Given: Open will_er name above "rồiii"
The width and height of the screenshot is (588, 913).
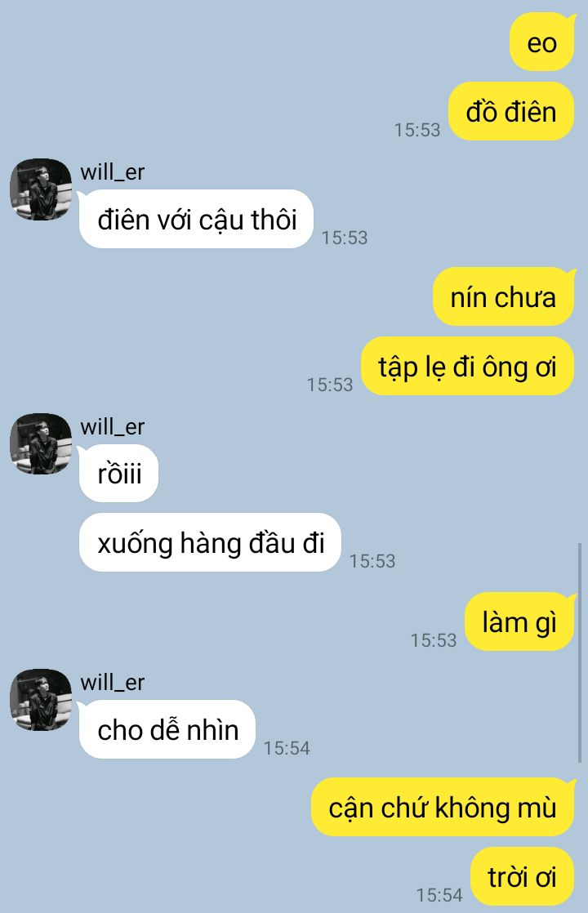Looking at the screenshot, I should (113, 427).
